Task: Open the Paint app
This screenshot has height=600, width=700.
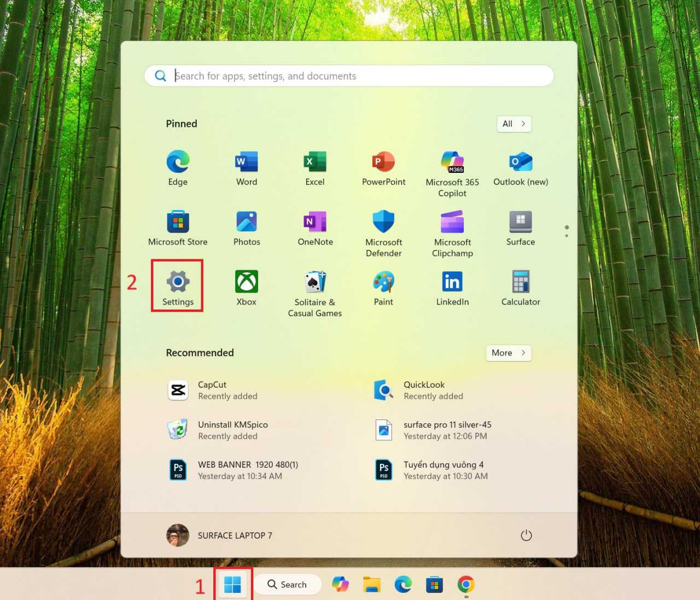Action: 383,288
